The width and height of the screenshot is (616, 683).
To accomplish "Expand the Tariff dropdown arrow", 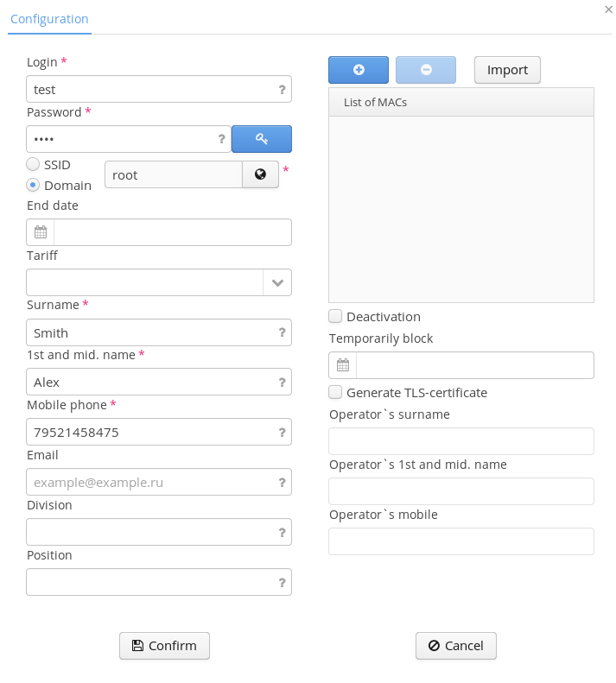I will pos(277,282).
